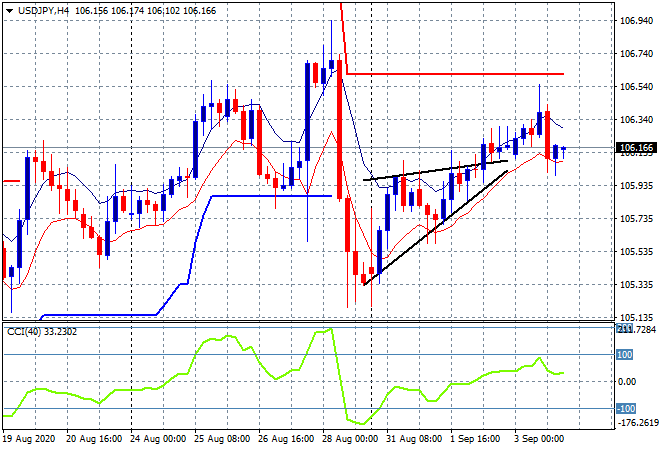
Task: Click the 3 Sep 00:00 time label
Action: 539,439
